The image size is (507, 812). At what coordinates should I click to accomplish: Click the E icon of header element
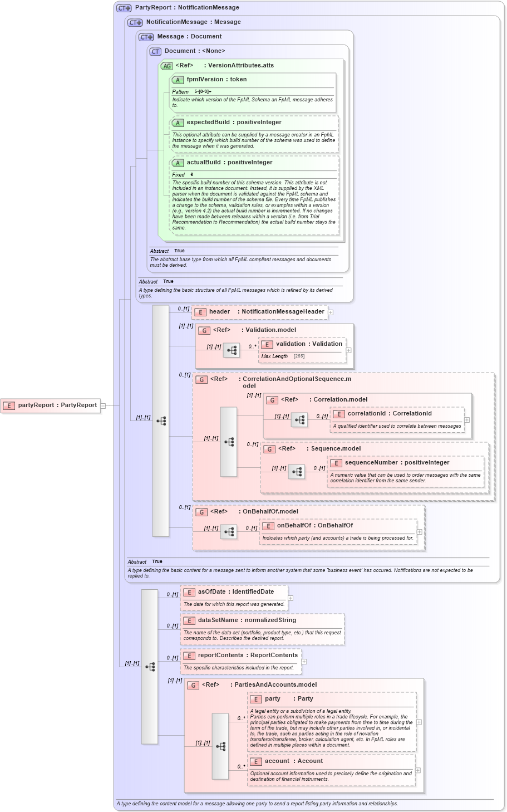[200, 312]
